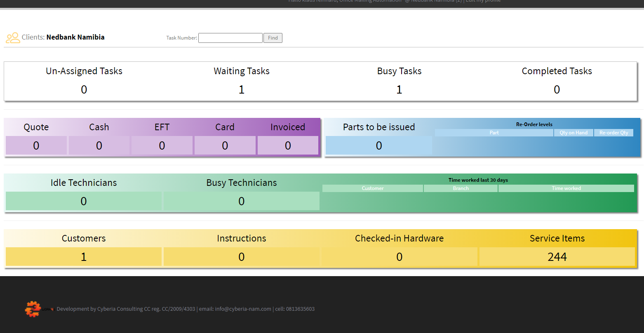Click the Clients people icon

click(13, 38)
